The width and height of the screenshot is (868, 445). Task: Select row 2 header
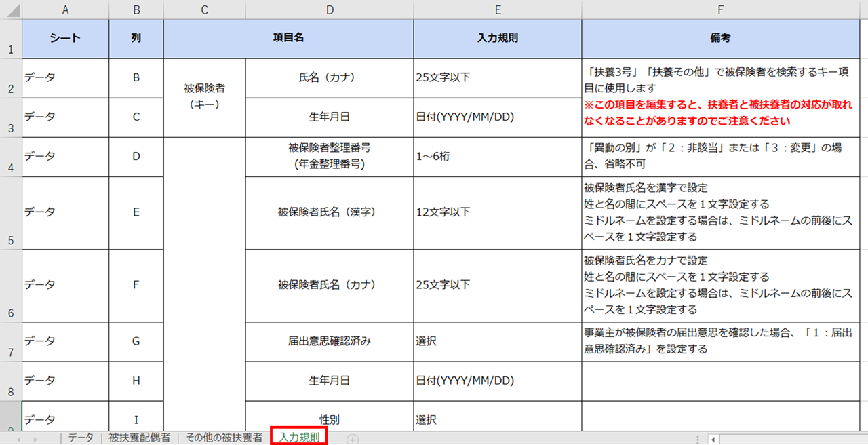11,78
